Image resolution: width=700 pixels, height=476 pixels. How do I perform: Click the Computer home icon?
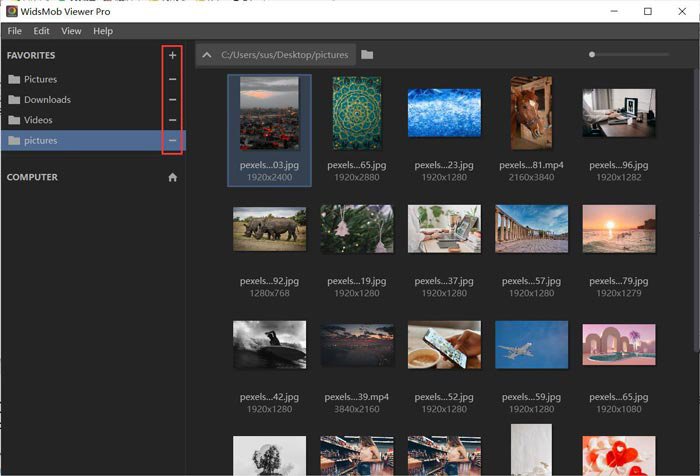pyautogui.click(x=173, y=177)
